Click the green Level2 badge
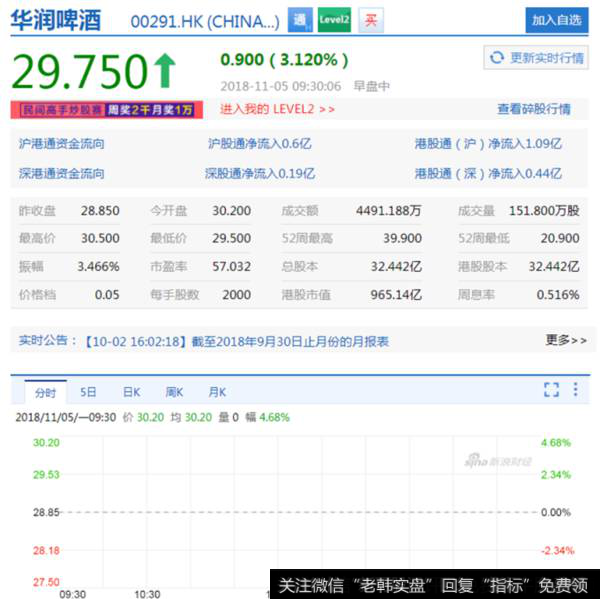 coord(334,20)
